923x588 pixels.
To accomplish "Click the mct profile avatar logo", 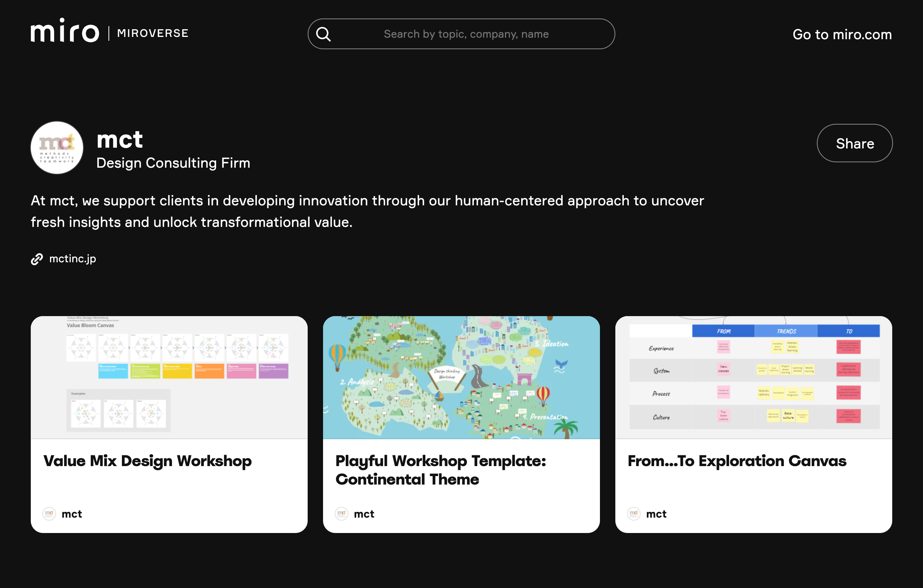I will tap(57, 148).
